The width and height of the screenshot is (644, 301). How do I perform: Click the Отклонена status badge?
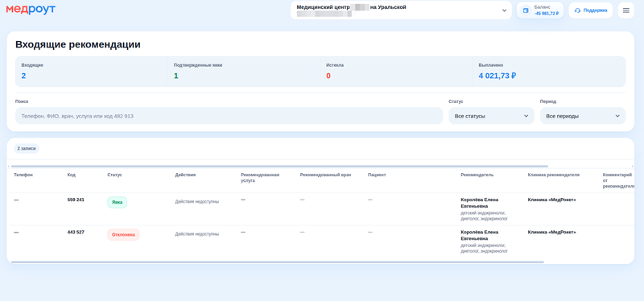123,234
